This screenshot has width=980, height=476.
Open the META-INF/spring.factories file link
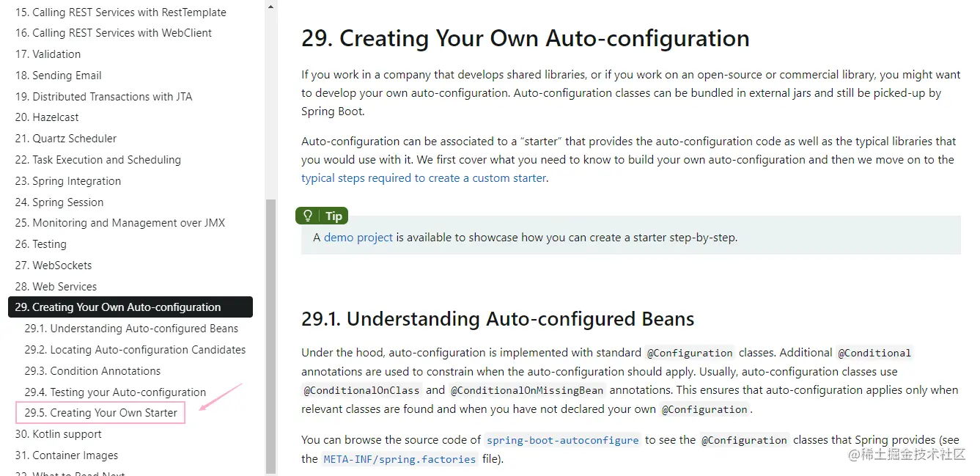[x=399, y=459]
